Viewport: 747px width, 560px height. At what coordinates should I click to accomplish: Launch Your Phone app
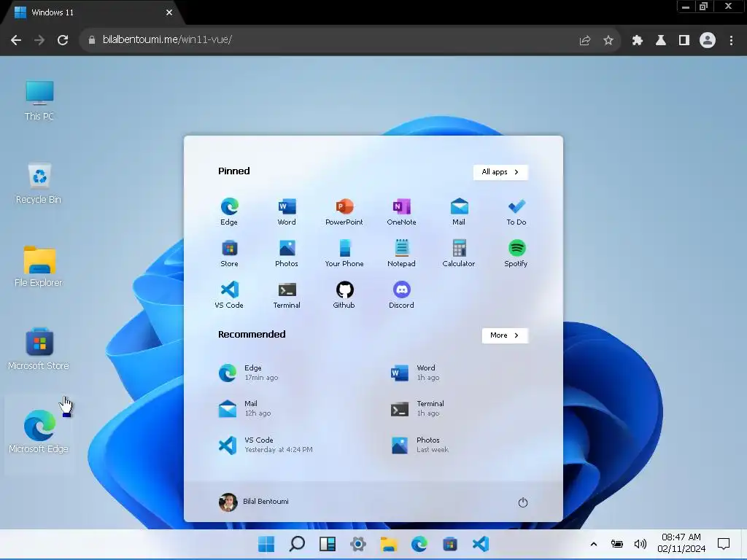(344, 253)
